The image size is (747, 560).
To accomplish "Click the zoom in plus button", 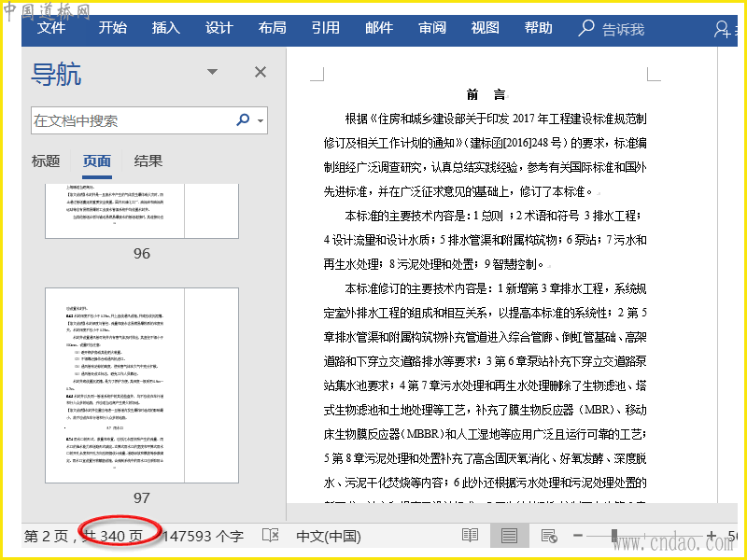I will tap(712, 536).
